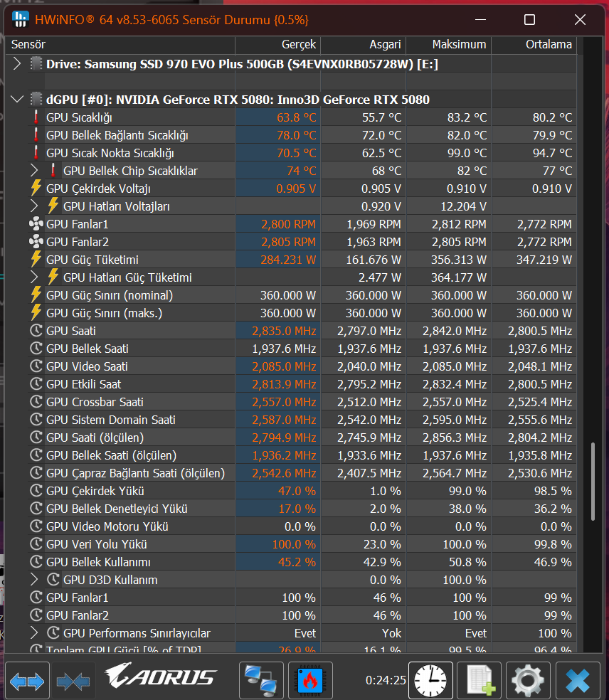The image size is (609, 700).
Task: Expand GPU Performans Sınırlayıcılar
Action: (x=34, y=633)
